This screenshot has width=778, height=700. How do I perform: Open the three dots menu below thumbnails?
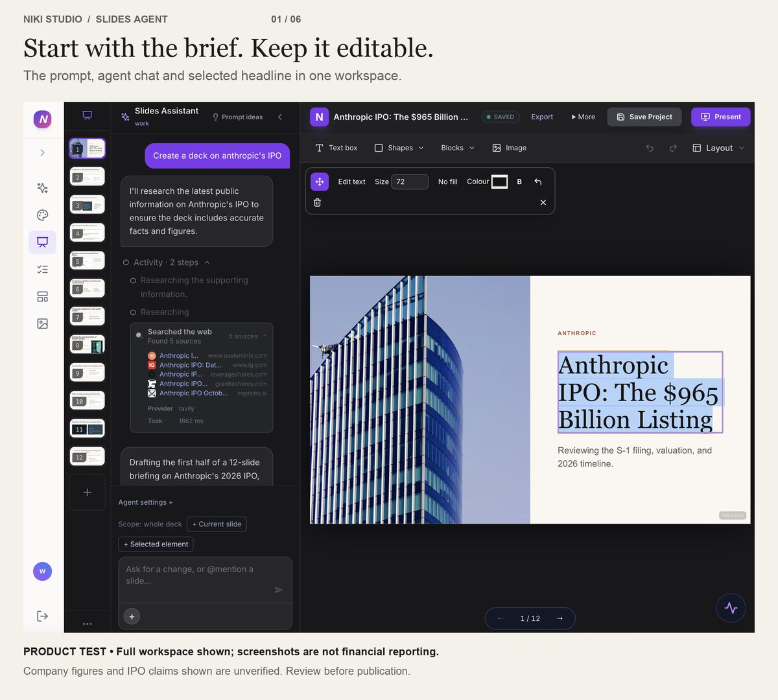pyautogui.click(x=88, y=624)
